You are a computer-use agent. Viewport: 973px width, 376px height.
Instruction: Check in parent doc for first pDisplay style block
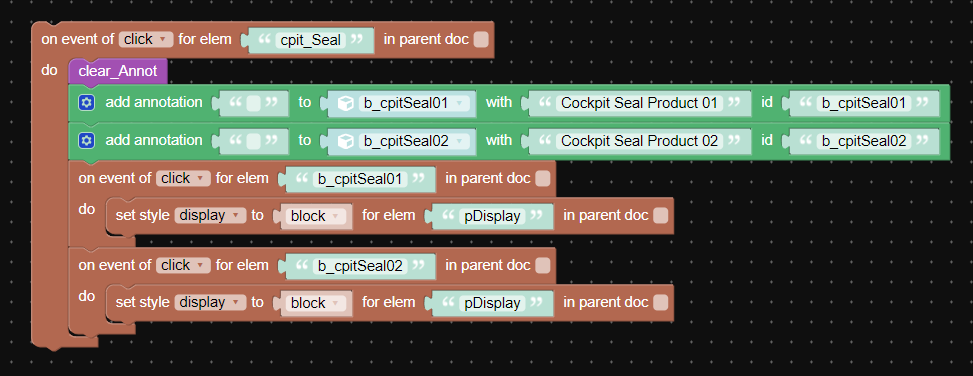point(660,215)
